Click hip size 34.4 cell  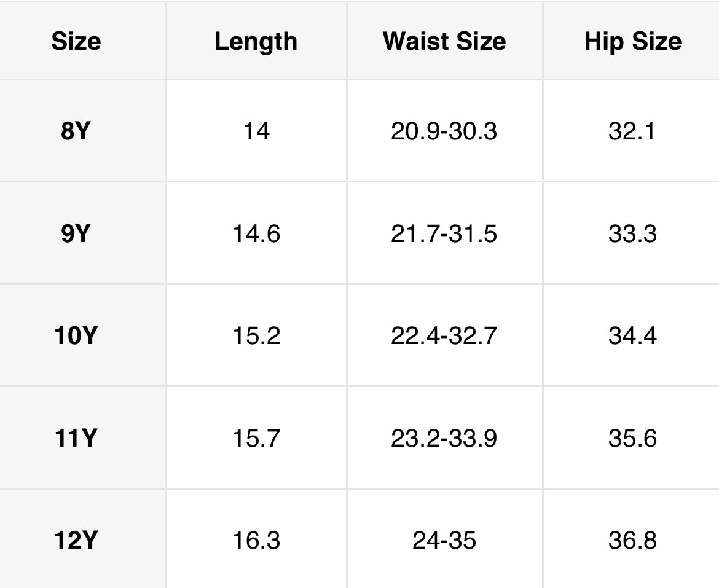click(632, 336)
